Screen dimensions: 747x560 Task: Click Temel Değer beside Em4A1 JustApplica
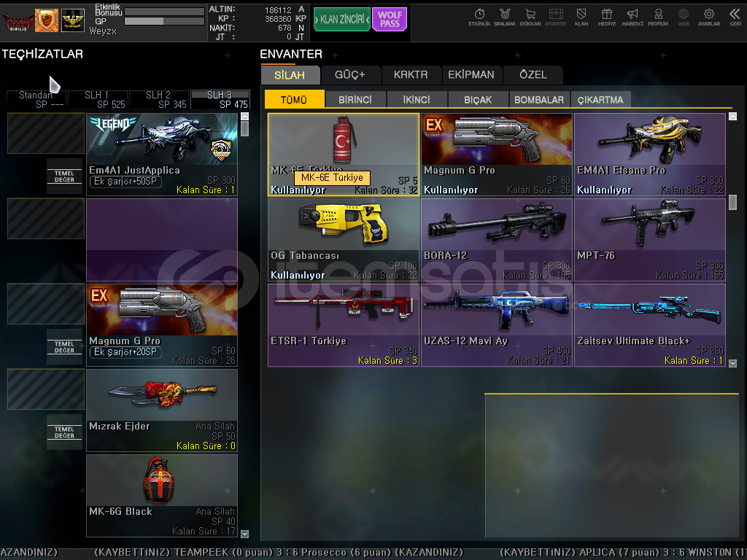(x=64, y=176)
